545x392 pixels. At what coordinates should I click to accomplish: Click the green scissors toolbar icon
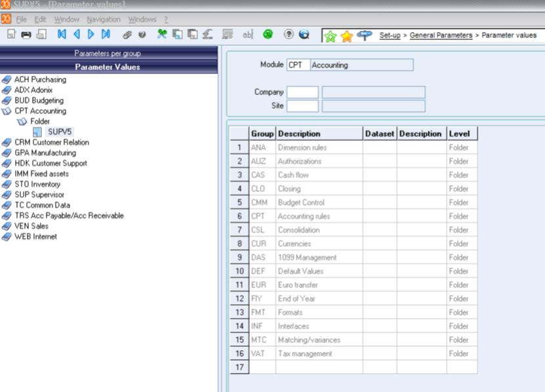161,34
